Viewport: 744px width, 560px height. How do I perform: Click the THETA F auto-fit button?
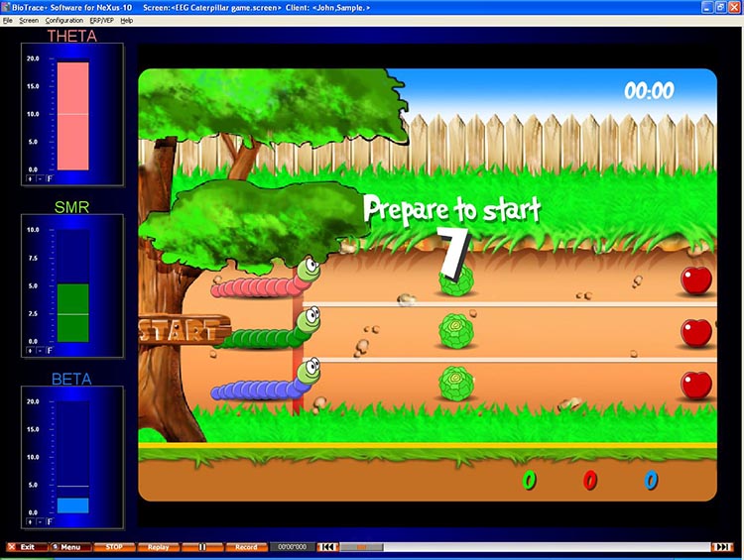coord(50,178)
